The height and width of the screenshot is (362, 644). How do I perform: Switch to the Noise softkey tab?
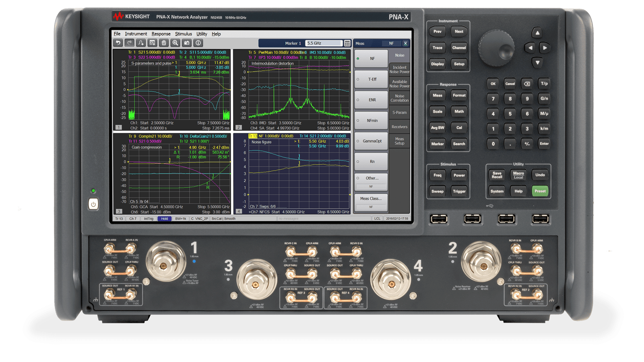pos(400,56)
